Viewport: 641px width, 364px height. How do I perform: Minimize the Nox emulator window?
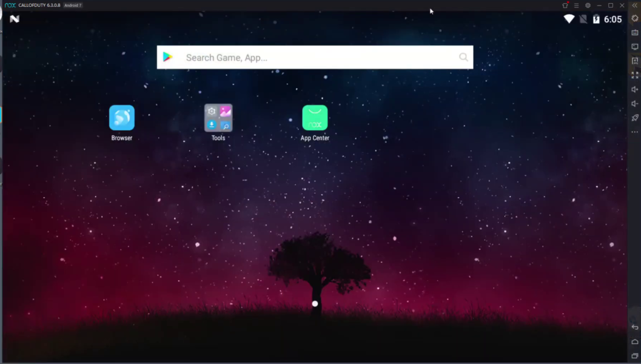(x=599, y=5)
